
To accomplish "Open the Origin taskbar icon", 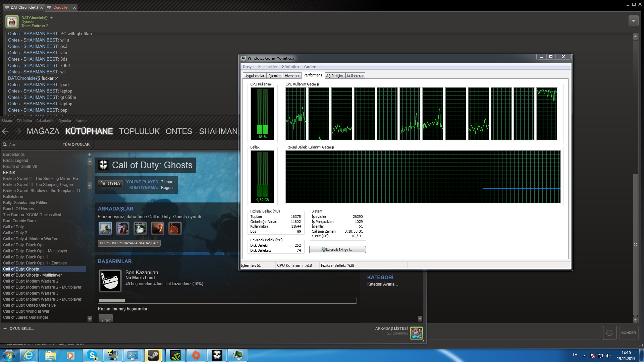I will [196, 355].
